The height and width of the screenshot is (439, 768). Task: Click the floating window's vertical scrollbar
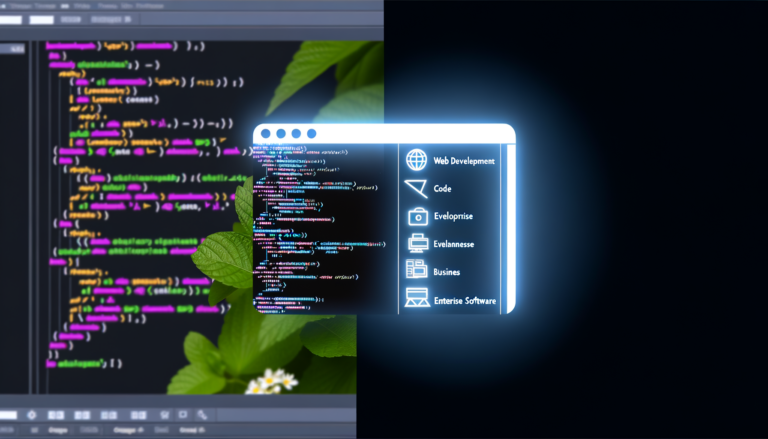point(511,228)
